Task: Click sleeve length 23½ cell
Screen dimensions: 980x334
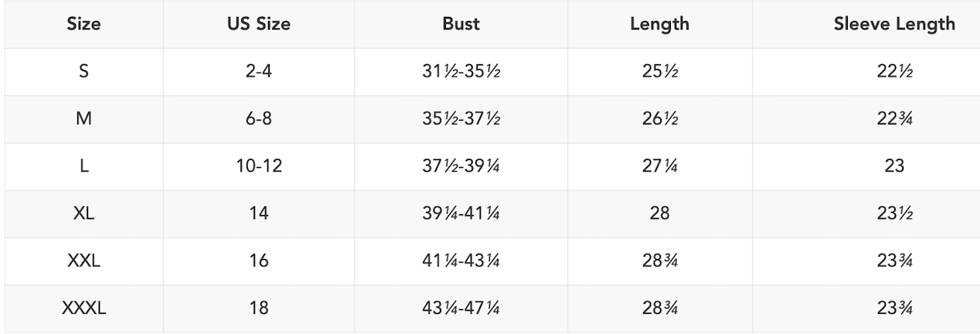Action: (893, 213)
